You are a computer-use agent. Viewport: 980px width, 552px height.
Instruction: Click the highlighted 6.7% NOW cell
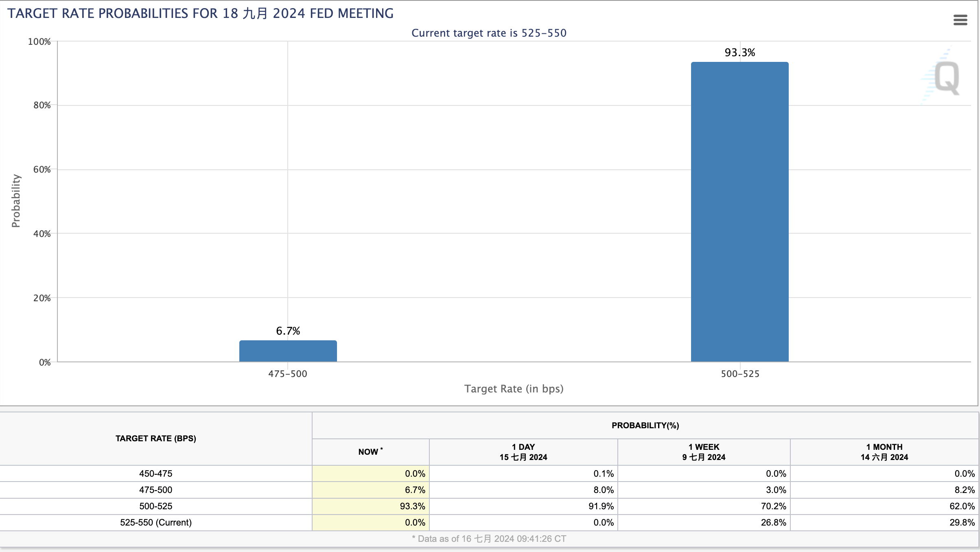coord(371,490)
